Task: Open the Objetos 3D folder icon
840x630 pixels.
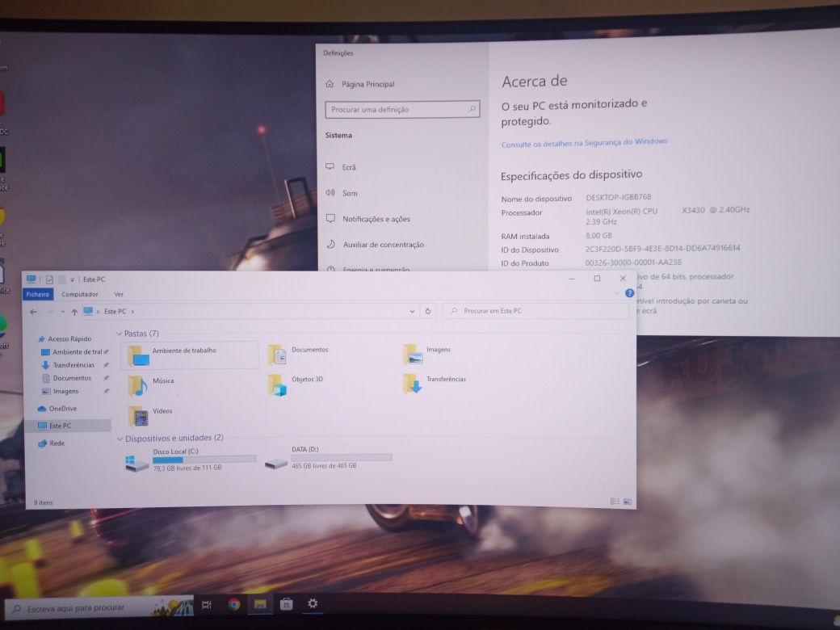Action: [x=278, y=384]
